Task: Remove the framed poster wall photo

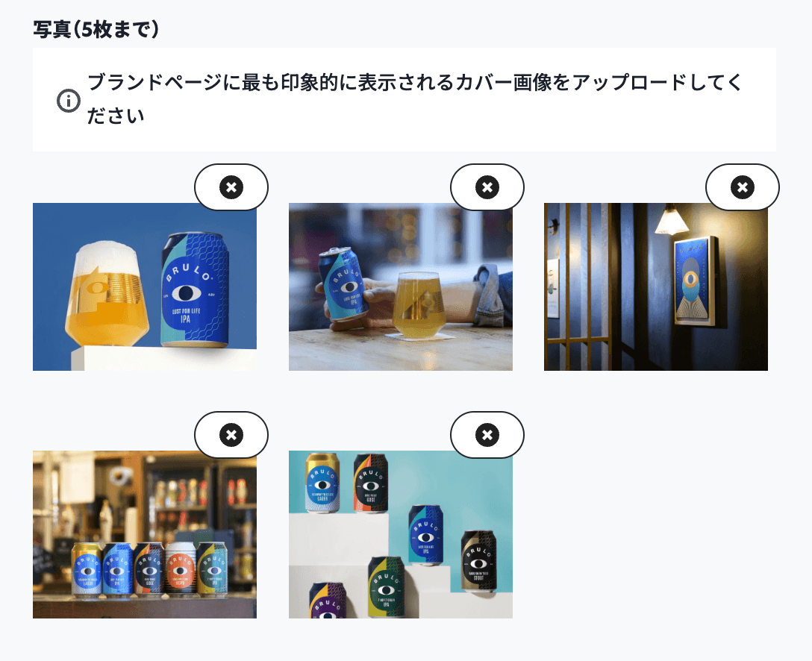Action: (x=743, y=187)
